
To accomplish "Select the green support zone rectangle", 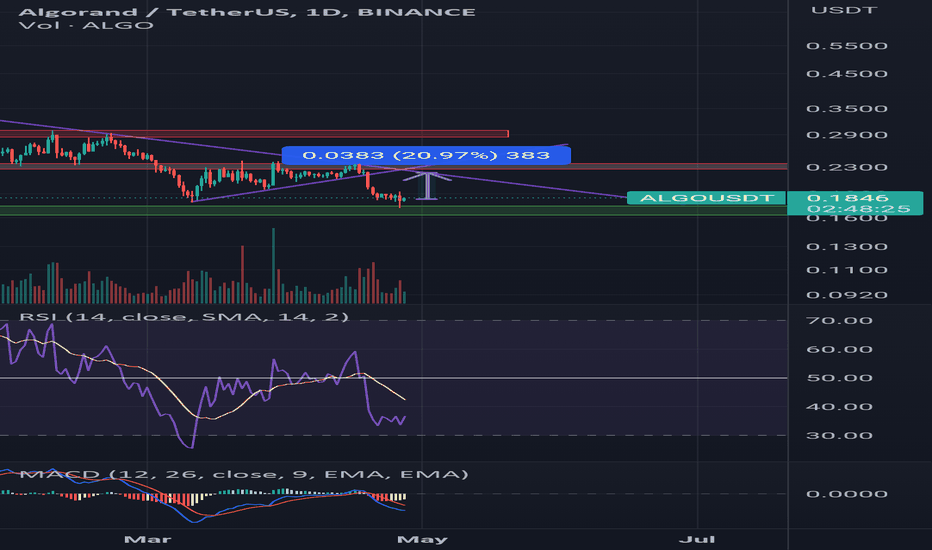I will (x=393, y=210).
